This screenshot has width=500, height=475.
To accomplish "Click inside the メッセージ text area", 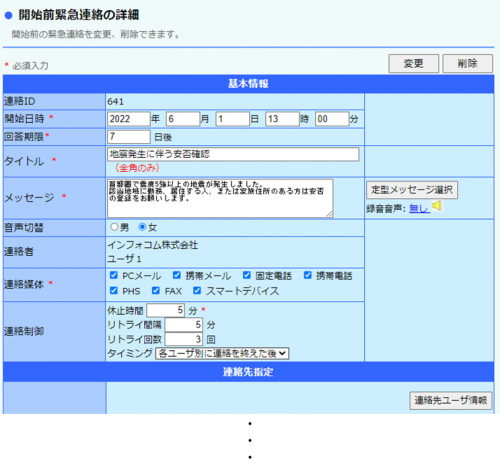I will point(220,198).
